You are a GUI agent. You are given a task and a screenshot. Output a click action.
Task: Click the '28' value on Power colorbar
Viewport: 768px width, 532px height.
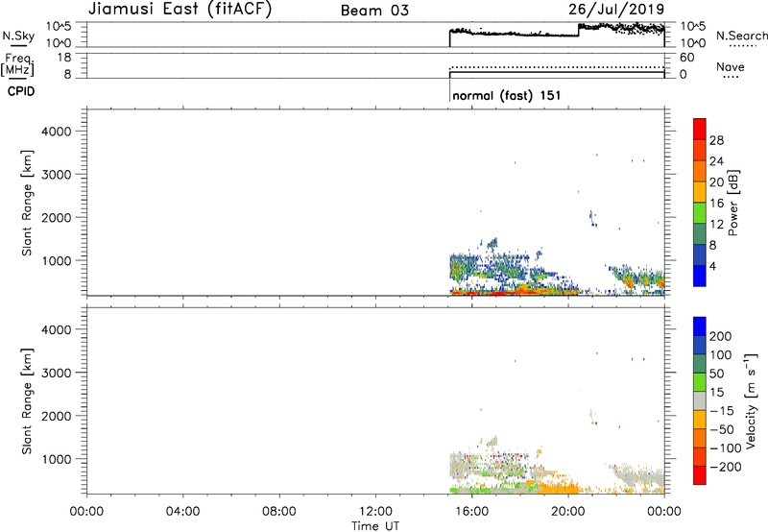716,140
